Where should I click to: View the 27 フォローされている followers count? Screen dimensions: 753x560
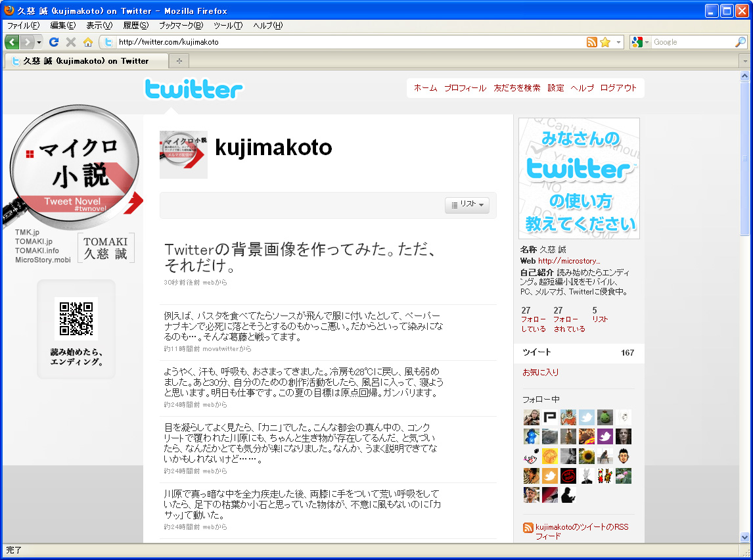(569, 319)
